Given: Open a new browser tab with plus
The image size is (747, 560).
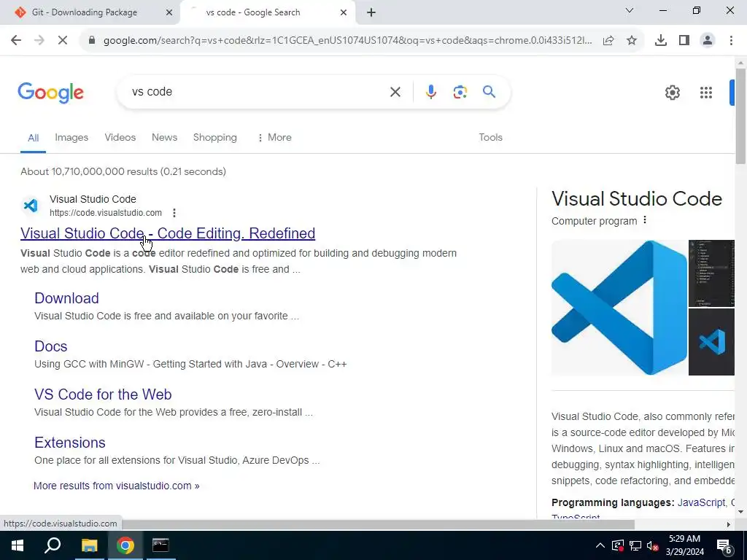Looking at the screenshot, I should click(371, 13).
